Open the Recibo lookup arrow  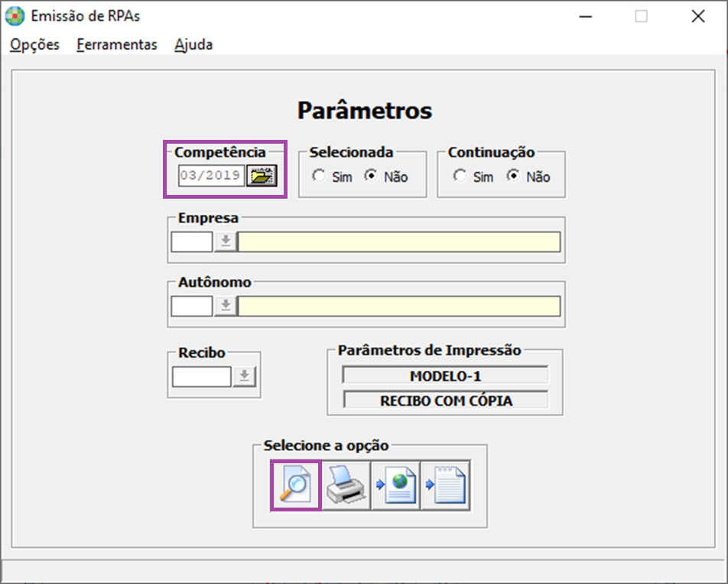pyautogui.click(x=244, y=377)
